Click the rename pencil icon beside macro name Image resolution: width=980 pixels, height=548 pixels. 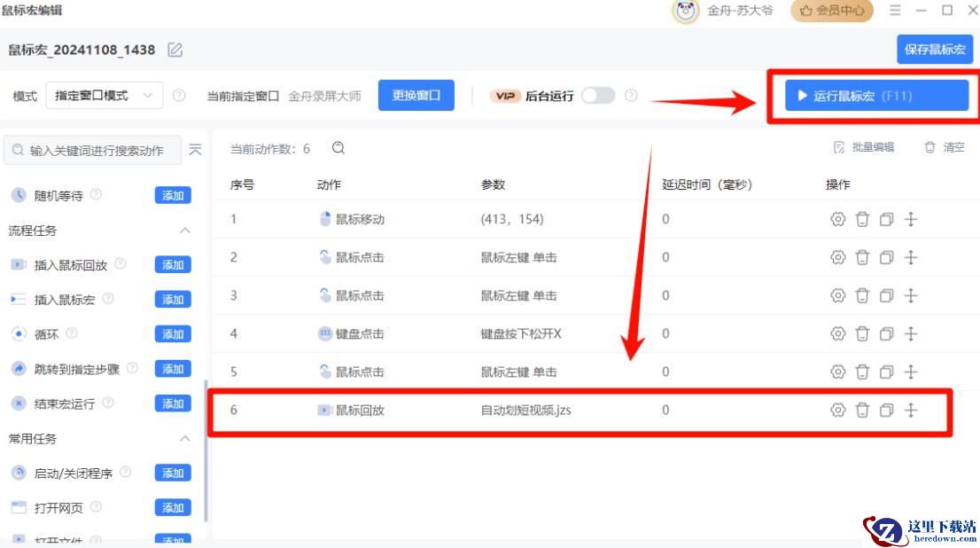click(175, 51)
